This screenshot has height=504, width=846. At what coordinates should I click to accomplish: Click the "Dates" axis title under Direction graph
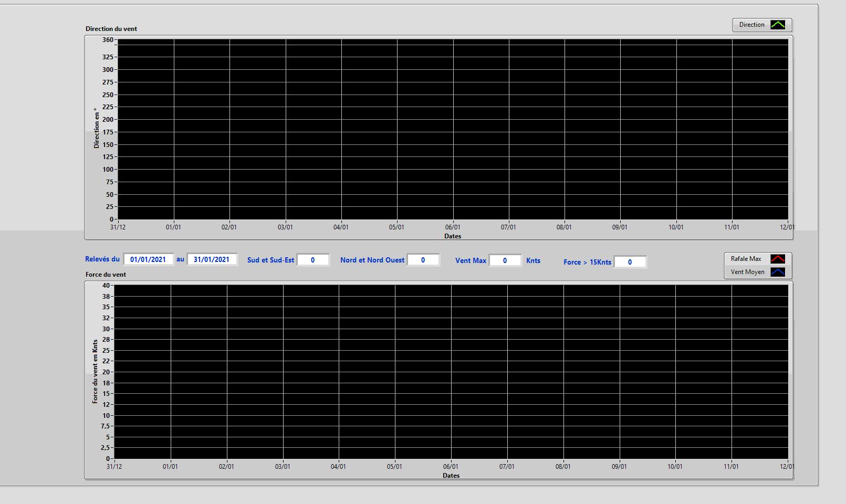coord(453,236)
